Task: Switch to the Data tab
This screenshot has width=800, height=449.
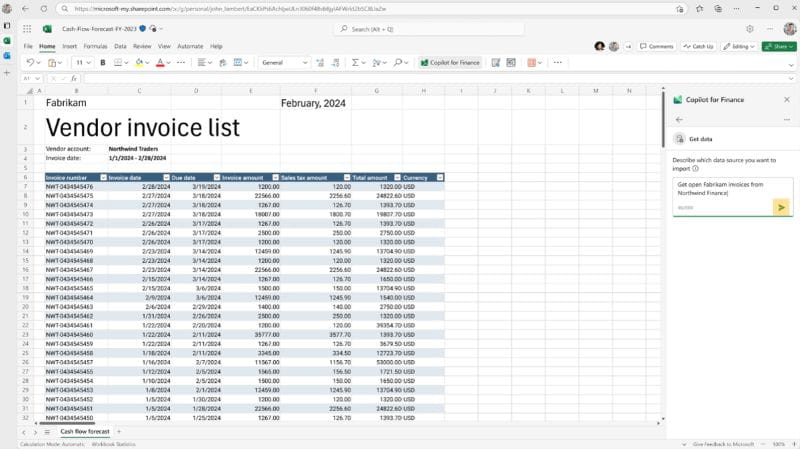Action: click(120, 46)
